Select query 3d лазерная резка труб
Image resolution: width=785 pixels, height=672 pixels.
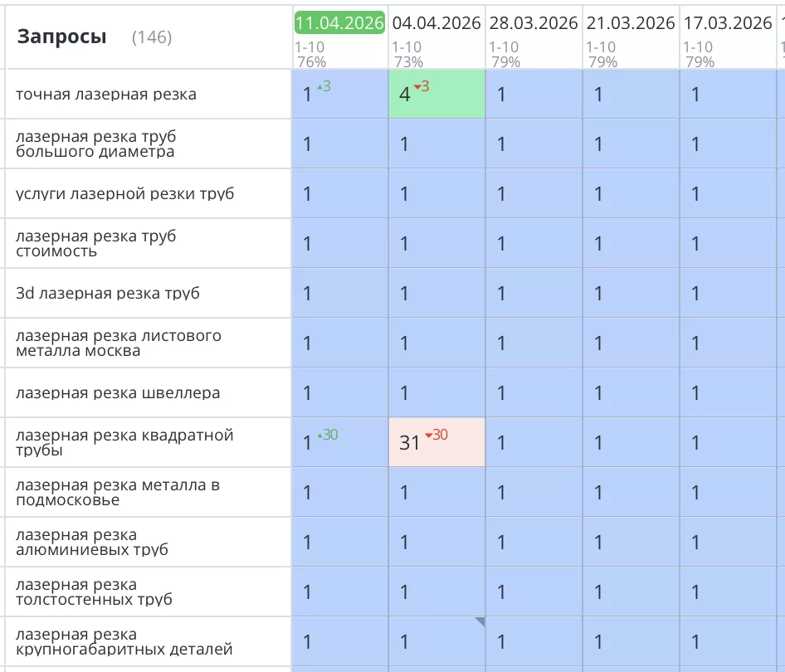pyautogui.click(x=108, y=294)
